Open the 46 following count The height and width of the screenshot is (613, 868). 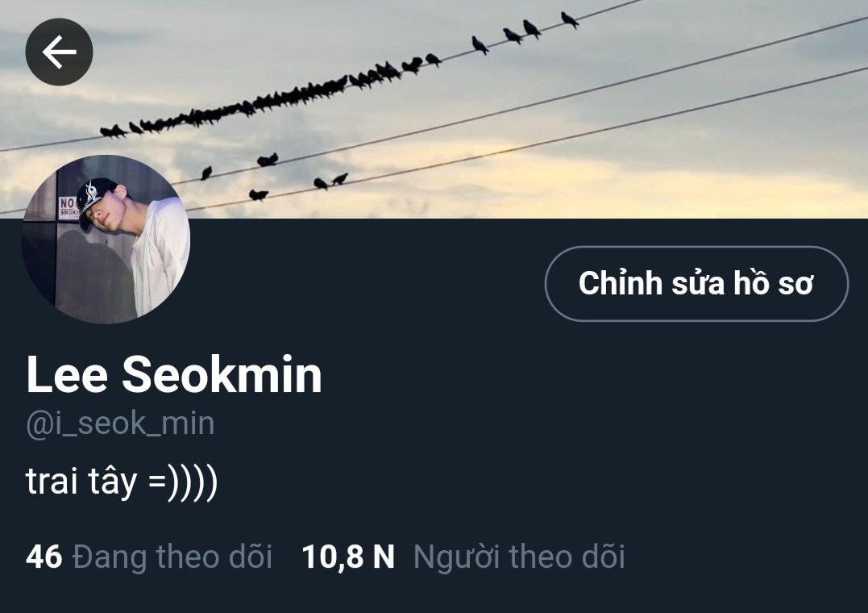pos(44,557)
